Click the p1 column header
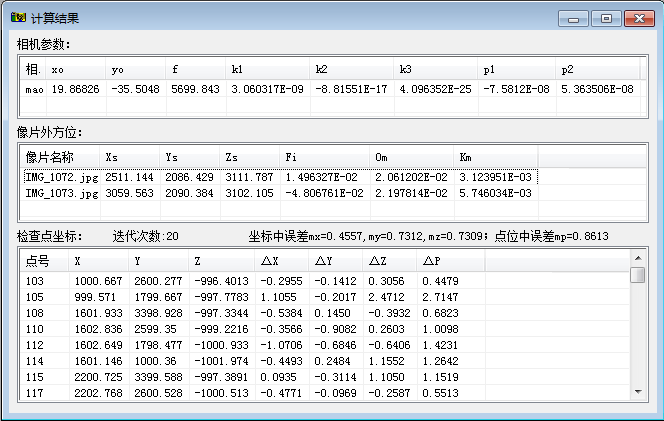 [x=517, y=69]
